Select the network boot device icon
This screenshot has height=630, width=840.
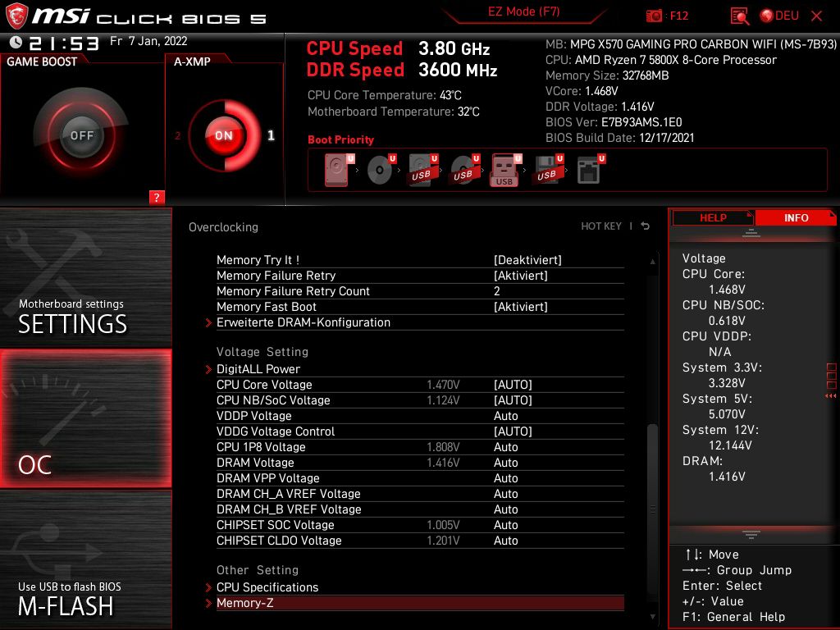click(x=591, y=170)
